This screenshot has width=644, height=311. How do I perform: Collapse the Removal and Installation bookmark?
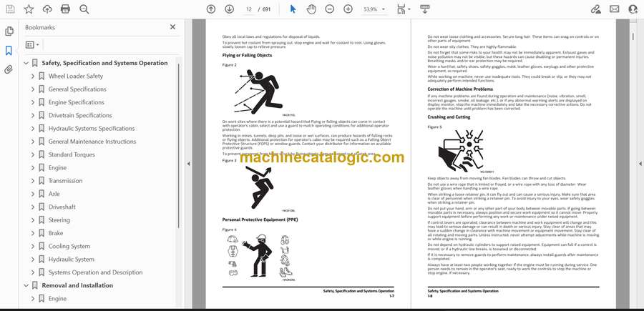point(26,285)
